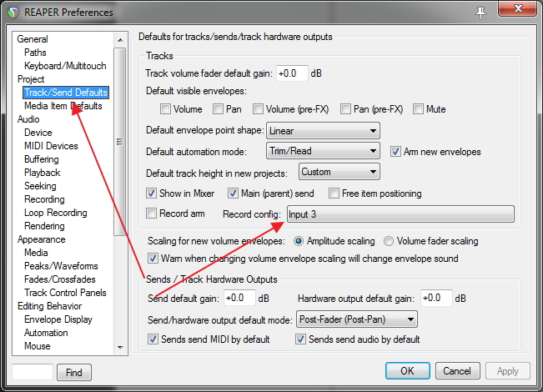Open the Paths preferences page

click(35, 53)
